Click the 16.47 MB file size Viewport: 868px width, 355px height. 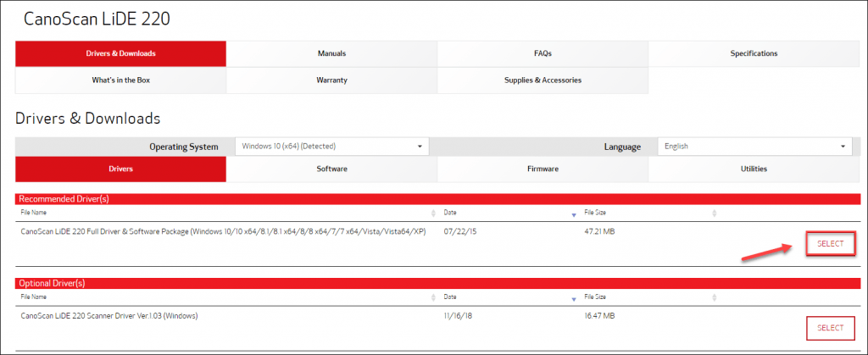[599, 316]
